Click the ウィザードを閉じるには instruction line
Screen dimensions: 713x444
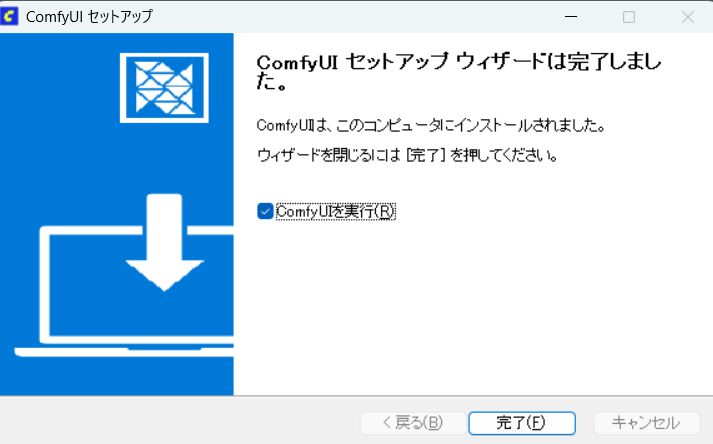(407, 156)
